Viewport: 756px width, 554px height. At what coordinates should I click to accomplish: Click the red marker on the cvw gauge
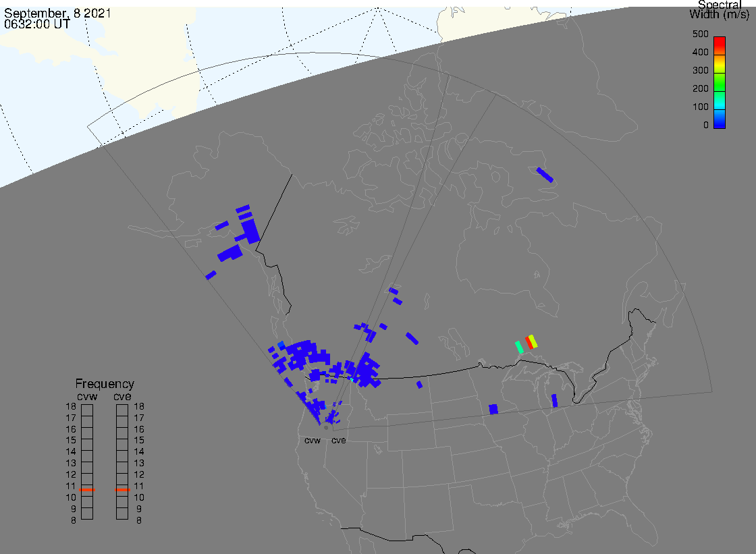[87, 490]
